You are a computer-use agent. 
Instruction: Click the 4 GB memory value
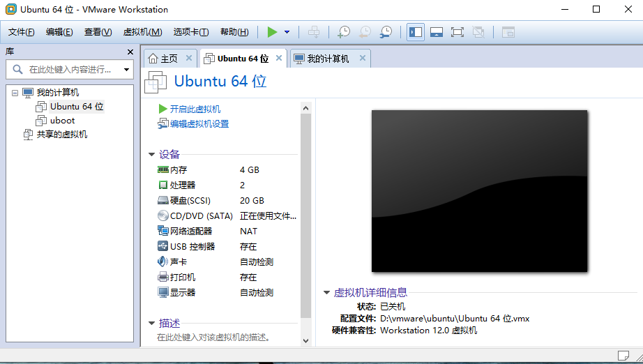click(x=250, y=169)
